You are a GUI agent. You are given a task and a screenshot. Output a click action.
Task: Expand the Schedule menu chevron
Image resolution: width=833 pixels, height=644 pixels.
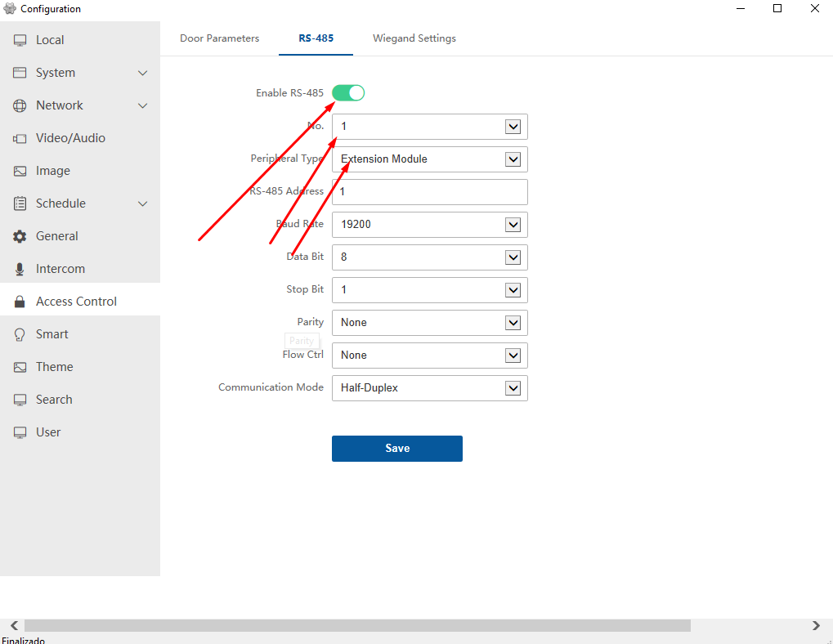pos(142,203)
